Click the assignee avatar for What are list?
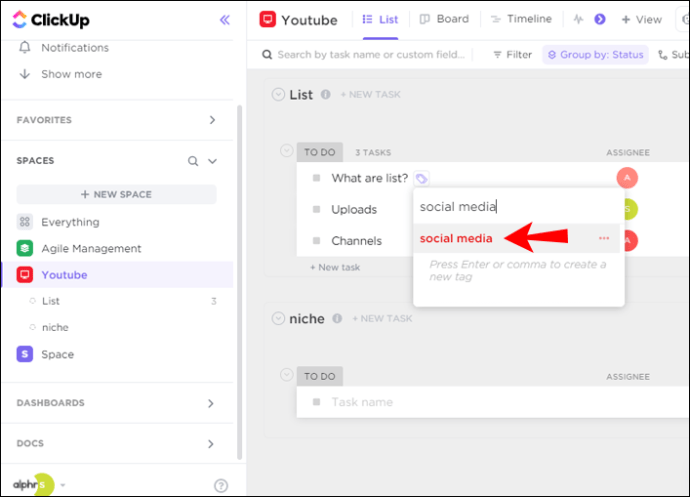 tap(627, 178)
